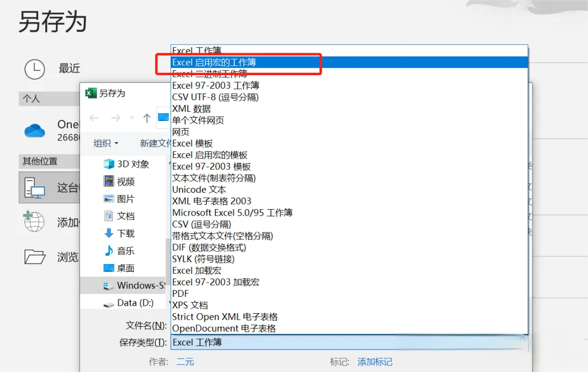Screen dimensions: 588x372
Task: Choose XML 电子表格 2003 file type
Action: pyautogui.click(x=349, y=202)
